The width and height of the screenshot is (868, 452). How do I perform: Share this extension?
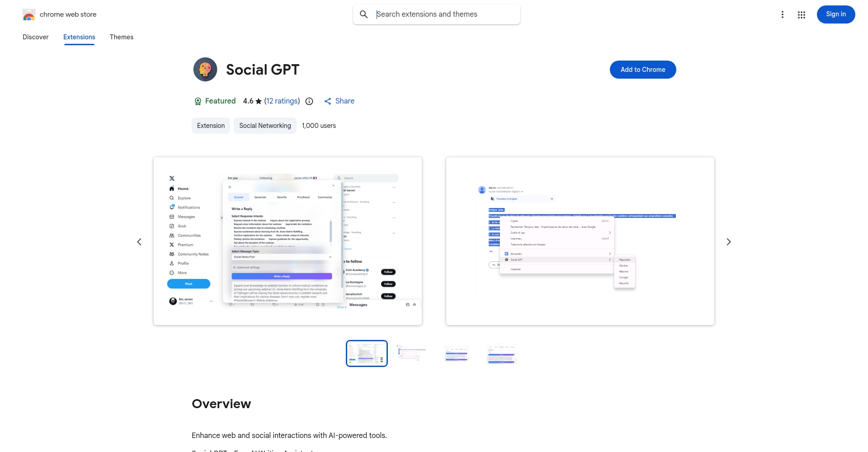point(339,101)
